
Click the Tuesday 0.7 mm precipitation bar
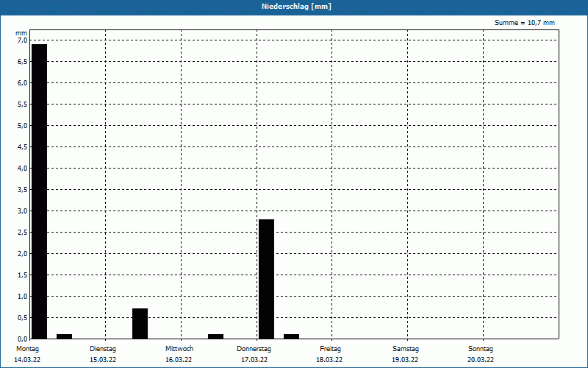pos(140,324)
